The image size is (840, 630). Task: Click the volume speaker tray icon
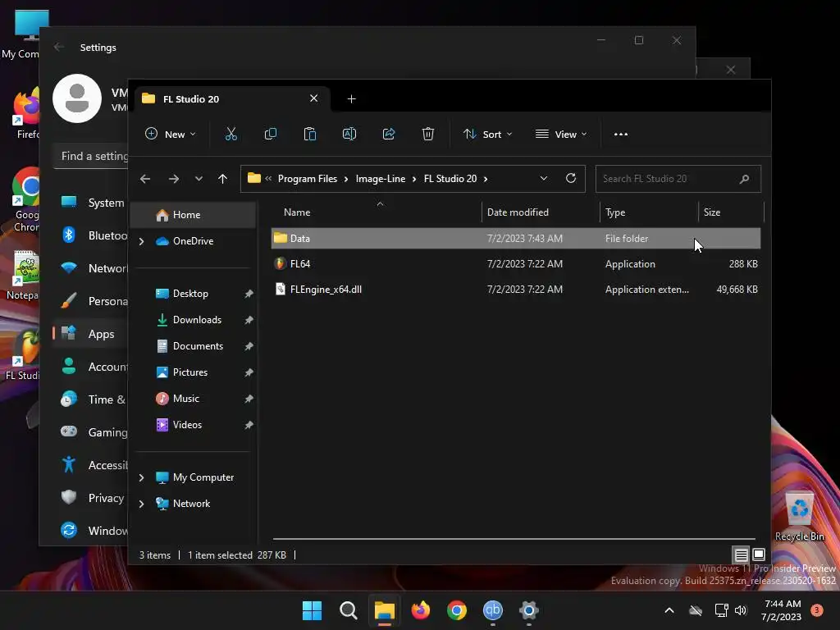coord(741,610)
